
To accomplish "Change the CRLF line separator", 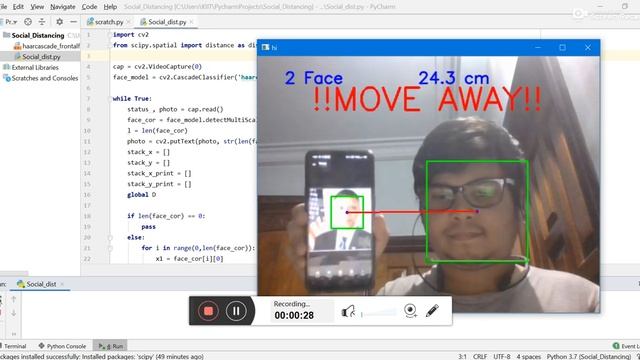I will (480, 356).
